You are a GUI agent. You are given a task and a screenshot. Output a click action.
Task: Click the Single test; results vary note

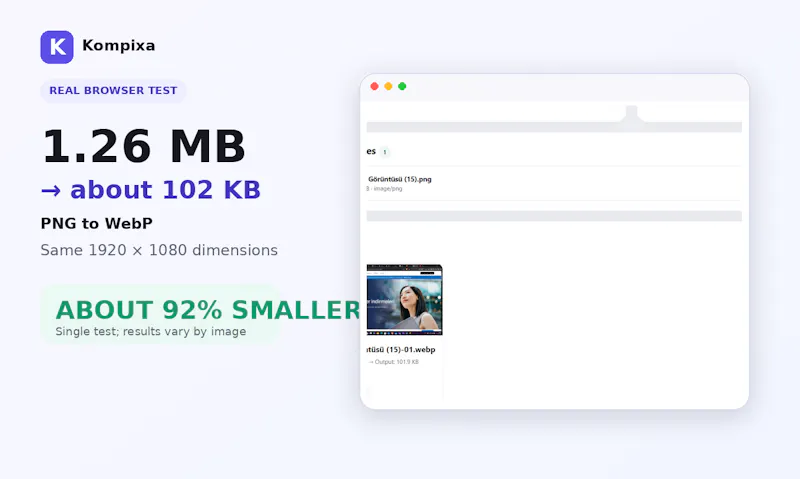(151, 332)
